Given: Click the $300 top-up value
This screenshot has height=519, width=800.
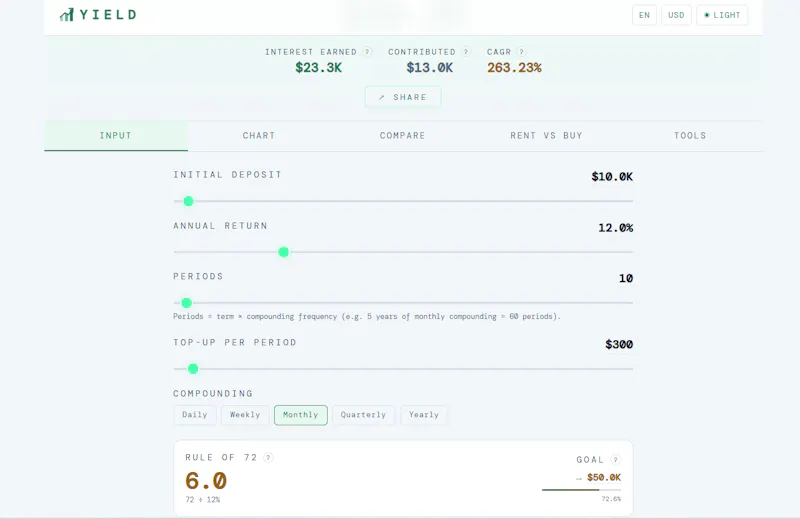Looking at the screenshot, I should pos(619,344).
